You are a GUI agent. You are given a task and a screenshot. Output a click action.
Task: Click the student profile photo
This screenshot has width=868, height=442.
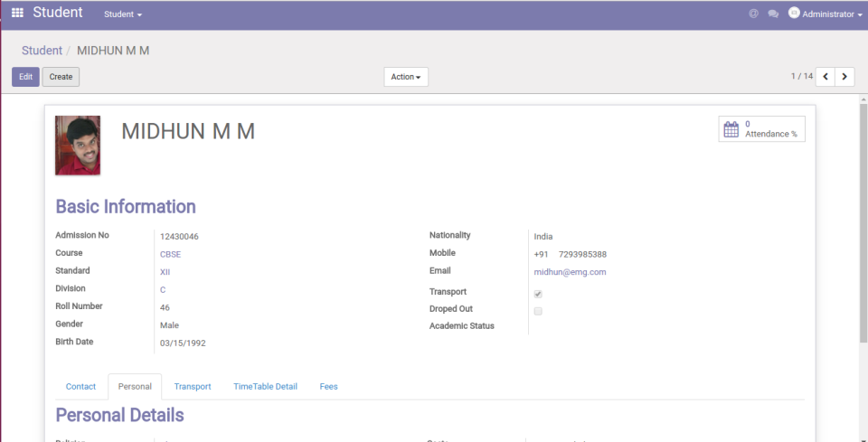click(x=78, y=146)
